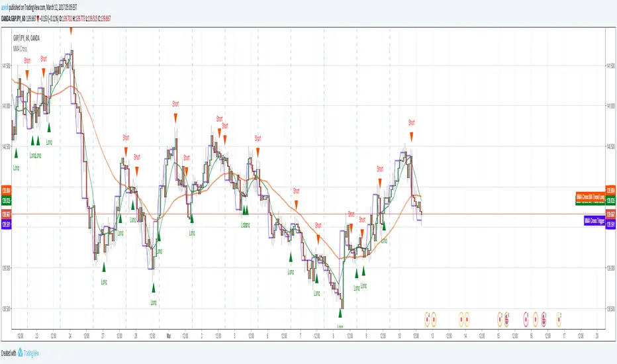Click the 138.500 price level on the right axis
Viewport: 617px width, 364px height.
[610, 309]
